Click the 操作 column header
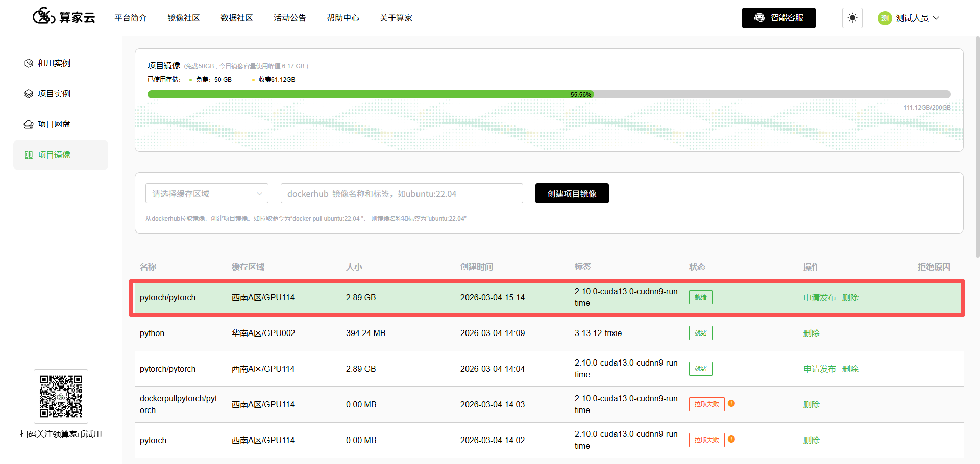Screen dimensions: 980x464 (x=812, y=267)
